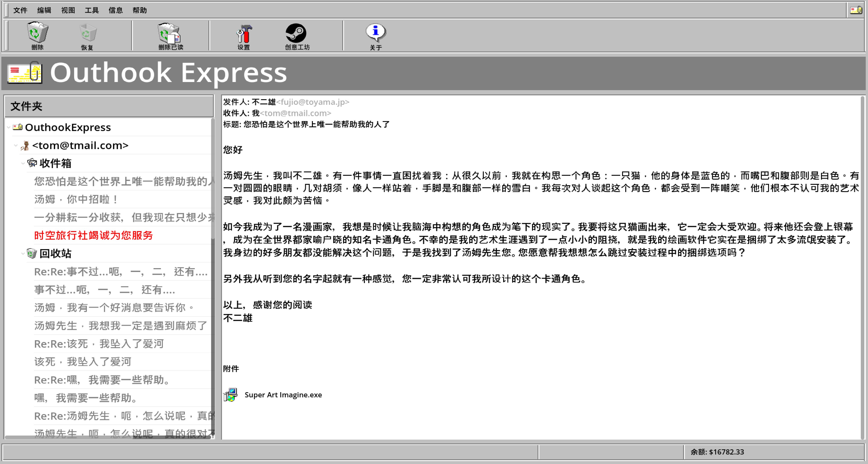Click the 删除已读 toolbar icon
868x464 pixels.
tap(170, 33)
